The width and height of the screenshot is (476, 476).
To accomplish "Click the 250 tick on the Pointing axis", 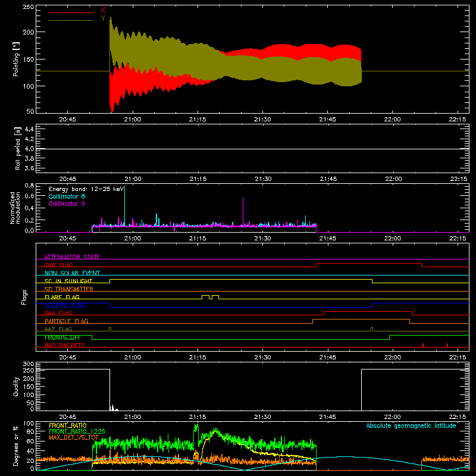I will pyautogui.click(x=28, y=7).
